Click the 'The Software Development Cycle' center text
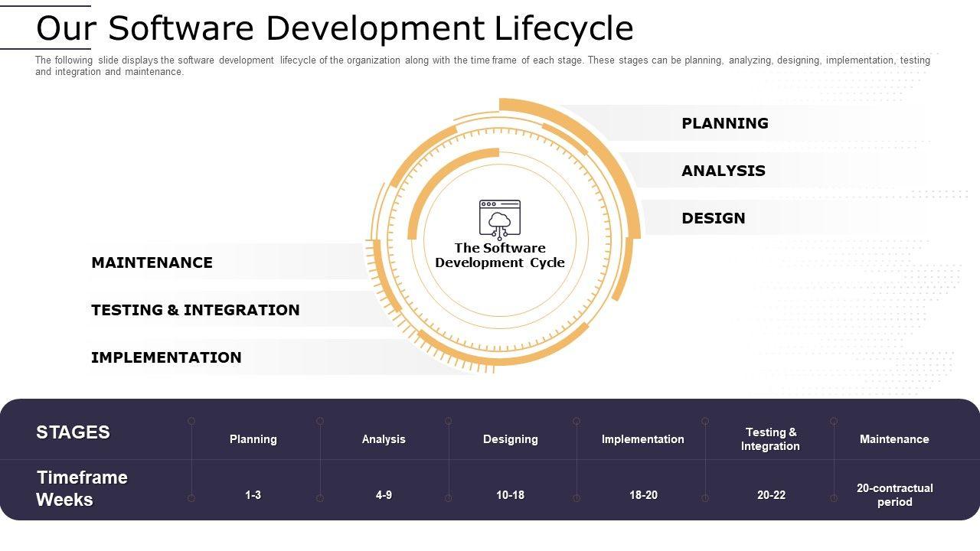Viewport: 980px width, 551px height. click(x=499, y=255)
